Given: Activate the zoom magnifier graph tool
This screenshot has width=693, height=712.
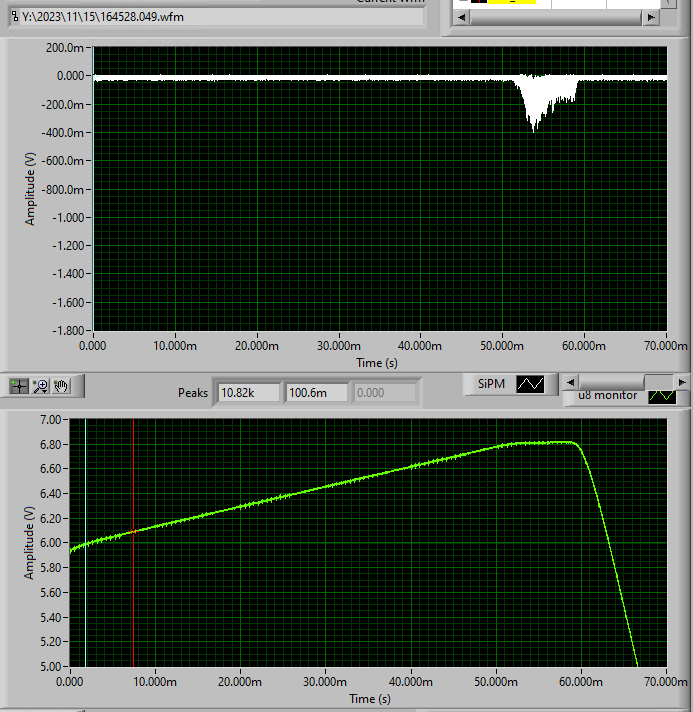Looking at the screenshot, I should tap(41, 386).
